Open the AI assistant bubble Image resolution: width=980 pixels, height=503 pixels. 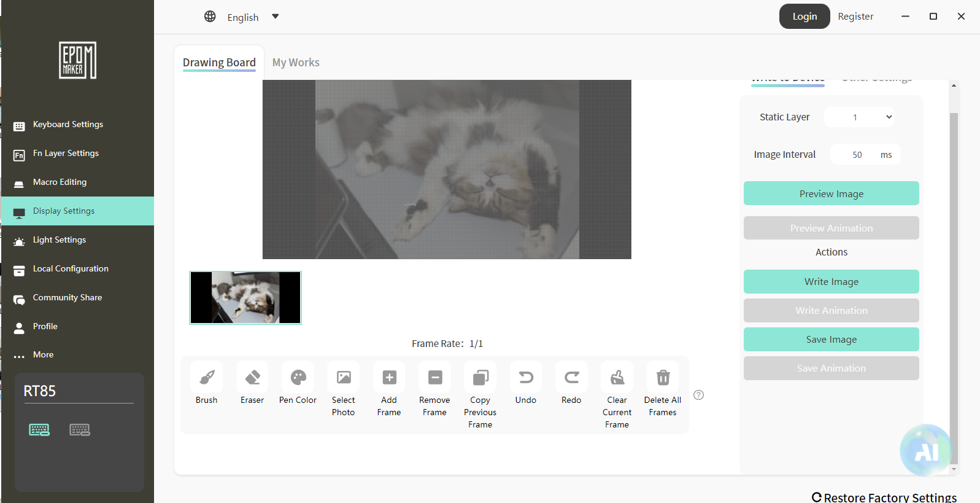pyautogui.click(x=925, y=451)
